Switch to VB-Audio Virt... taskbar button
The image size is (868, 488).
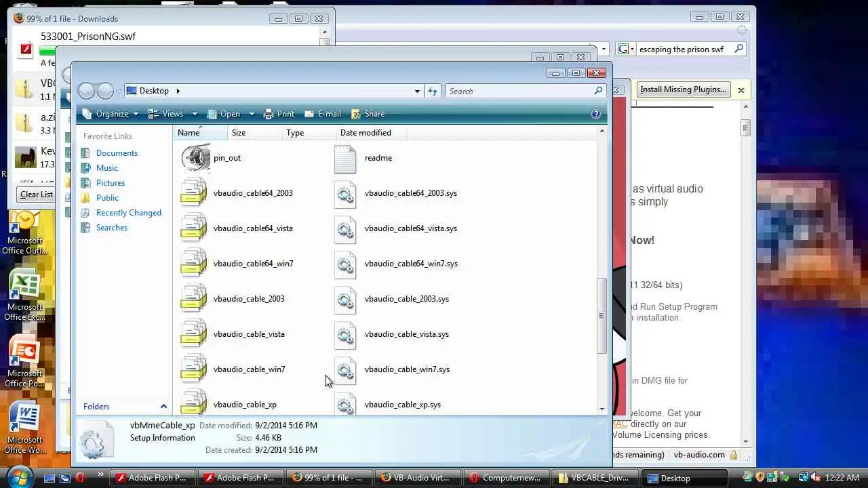(416, 478)
